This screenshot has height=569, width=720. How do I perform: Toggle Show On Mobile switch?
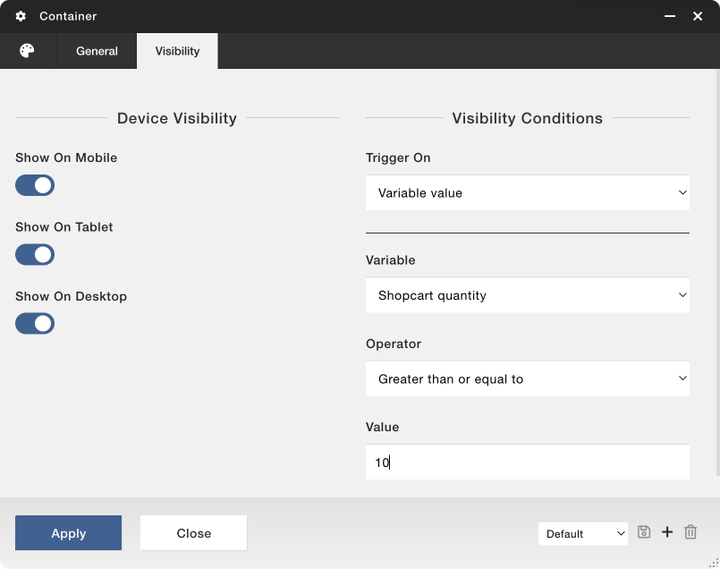35,185
